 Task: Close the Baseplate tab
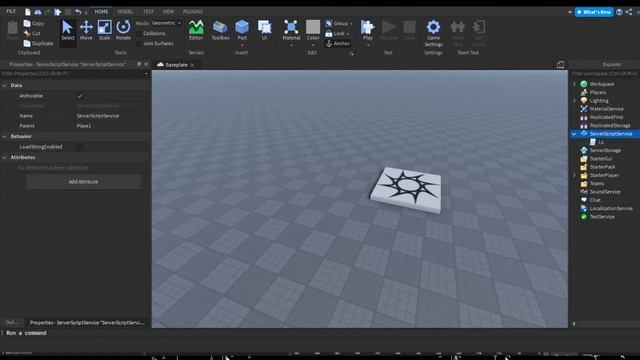click(x=192, y=64)
